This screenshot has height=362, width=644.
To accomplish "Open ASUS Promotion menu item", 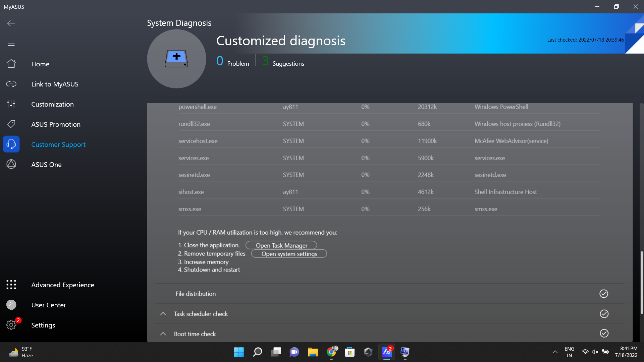I will tap(56, 124).
